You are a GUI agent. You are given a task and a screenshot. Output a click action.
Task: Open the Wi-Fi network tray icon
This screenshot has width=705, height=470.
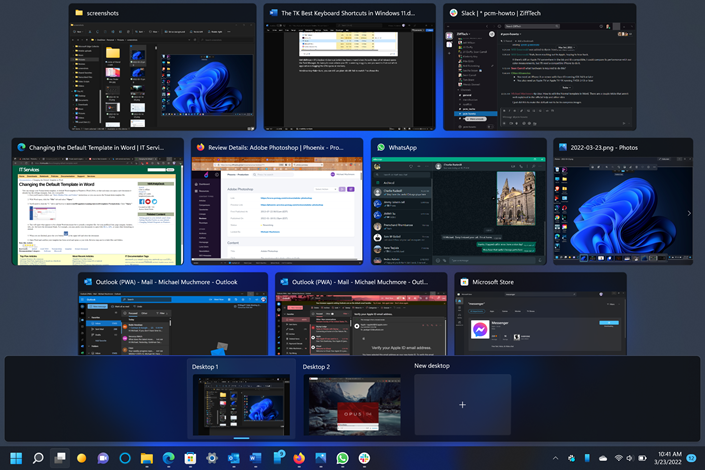[x=619, y=458]
